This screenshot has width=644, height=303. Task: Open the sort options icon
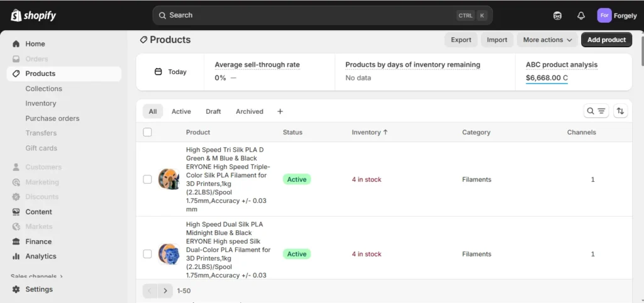620,111
